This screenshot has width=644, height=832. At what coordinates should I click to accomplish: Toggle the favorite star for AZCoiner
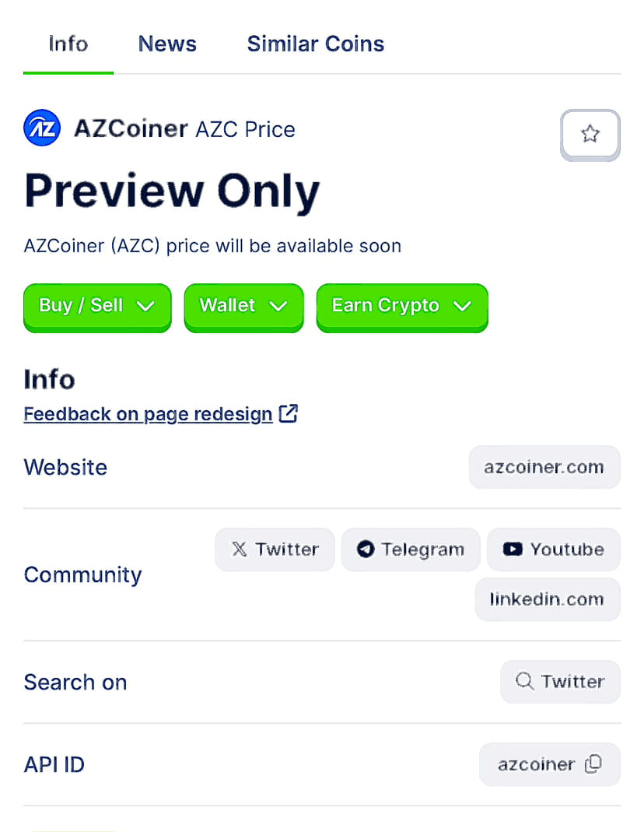click(x=590, y=135)
